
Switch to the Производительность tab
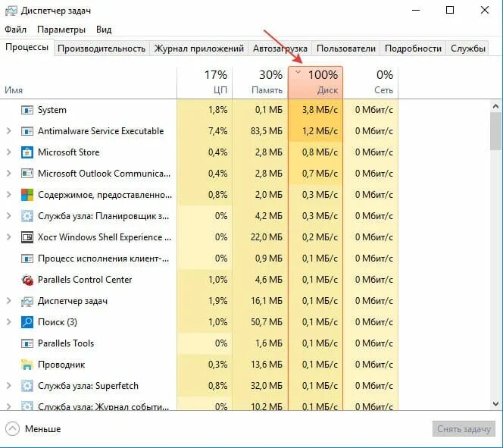pyautogui.click(x=102, y=49)
